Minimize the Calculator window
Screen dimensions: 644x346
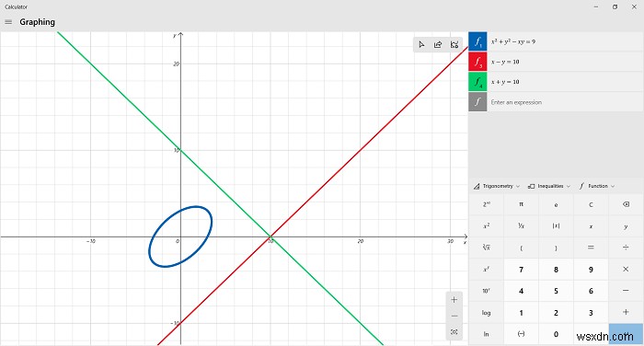pos(596,7)
